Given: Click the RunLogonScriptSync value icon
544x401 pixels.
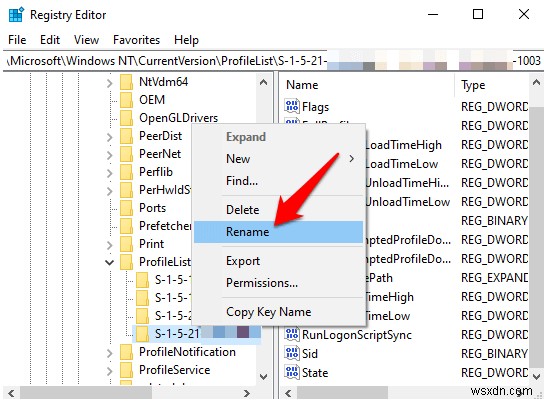Looking at the screenshot, I should point(292,334).
